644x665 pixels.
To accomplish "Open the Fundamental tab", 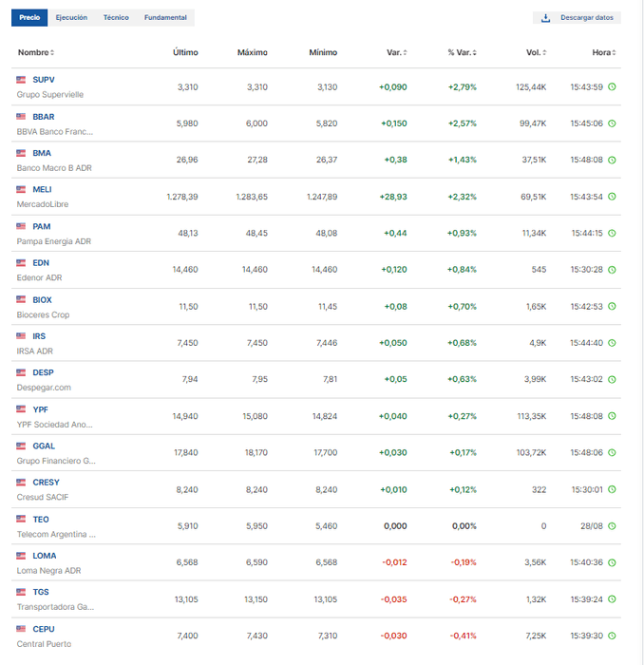I will click(165, 17).
